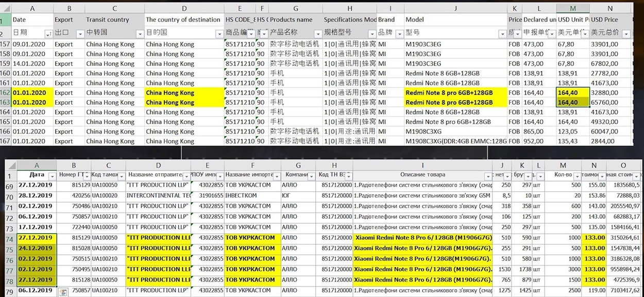
Task: Expand the Компани filter arrow
Action: tap(312, 175)
